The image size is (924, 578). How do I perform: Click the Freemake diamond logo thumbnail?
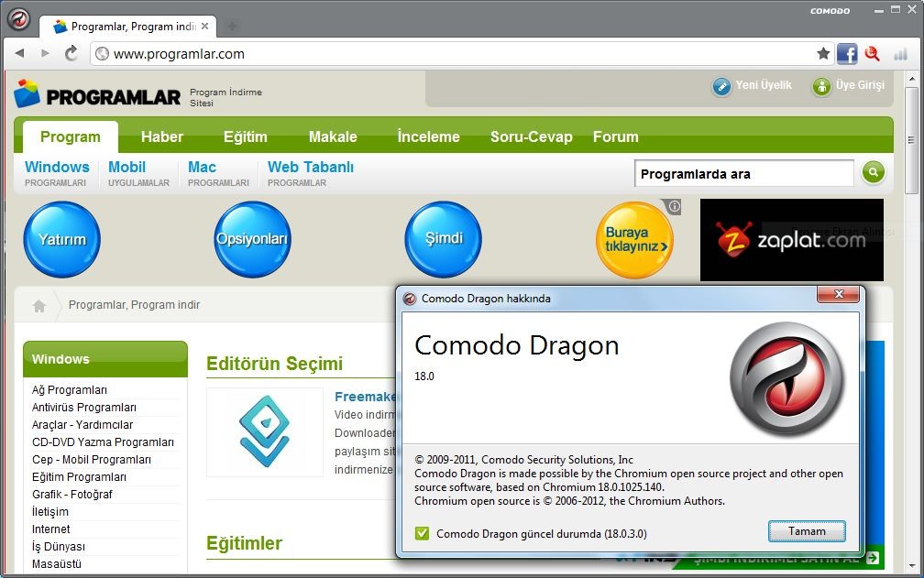[x=265, y=431]
